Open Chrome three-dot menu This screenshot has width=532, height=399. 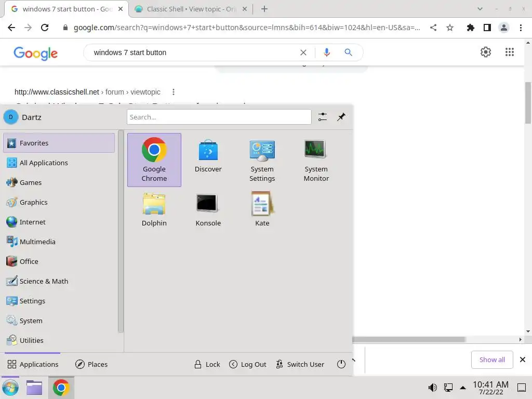[x=521, y=28]
